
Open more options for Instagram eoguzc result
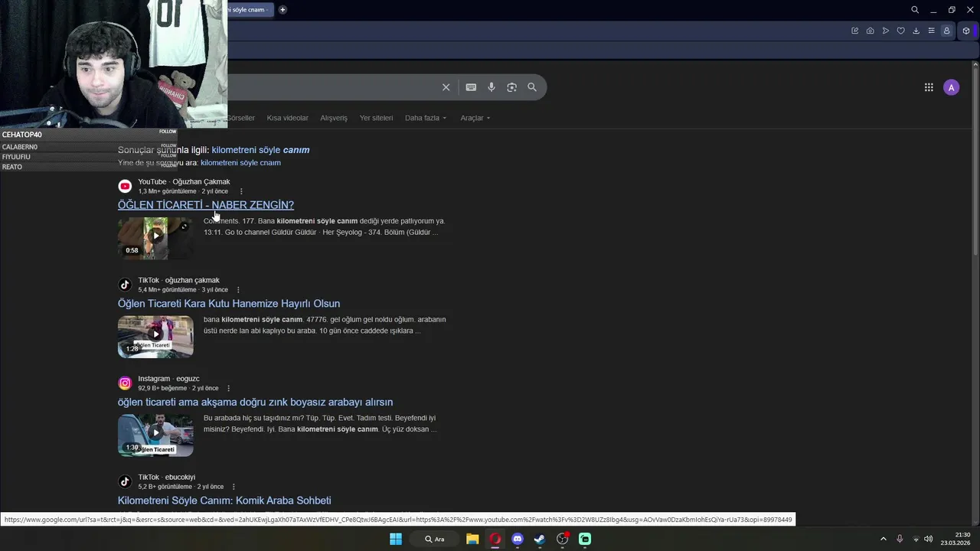click(x=228, y=388)
